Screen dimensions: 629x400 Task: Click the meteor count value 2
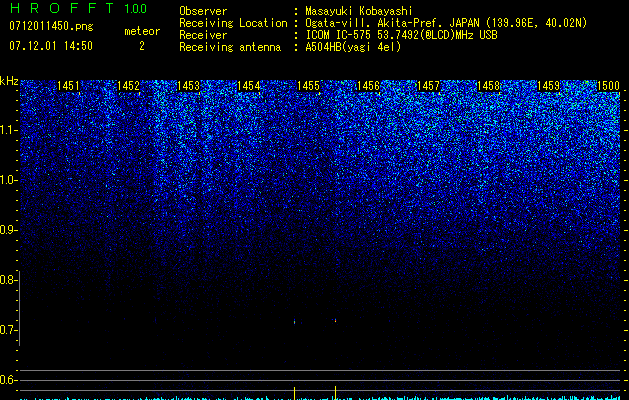142,46
